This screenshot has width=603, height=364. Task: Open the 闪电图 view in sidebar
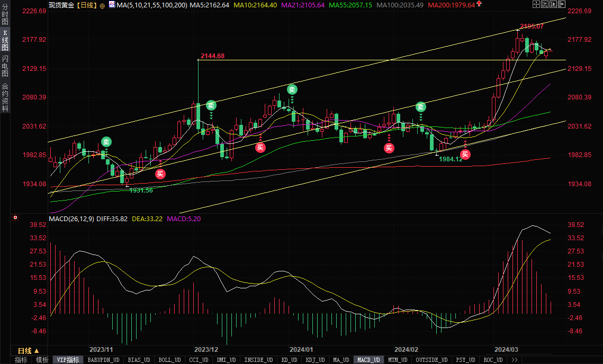coord(5,66)
